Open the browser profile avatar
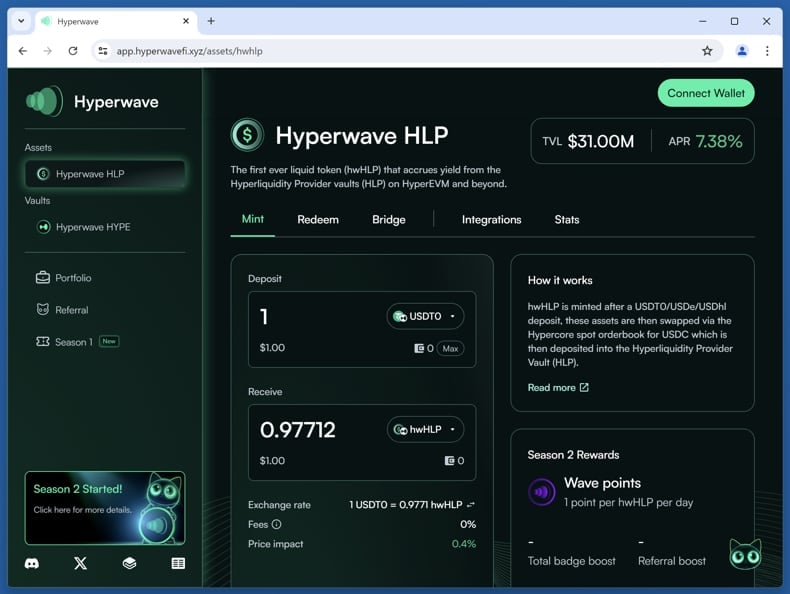Viewport: 790px width, 594px height. pyautogui.click(x=742, y=51)
